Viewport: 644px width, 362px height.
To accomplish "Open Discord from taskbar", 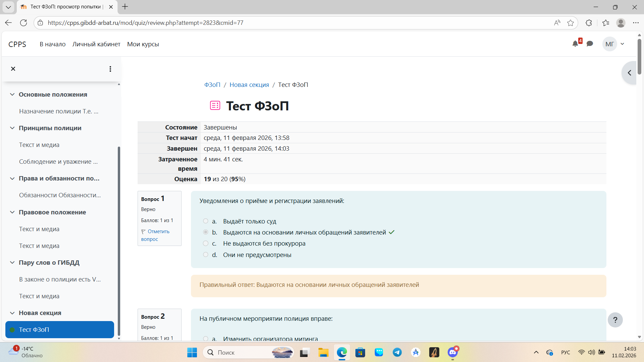I will coord(453,352).
